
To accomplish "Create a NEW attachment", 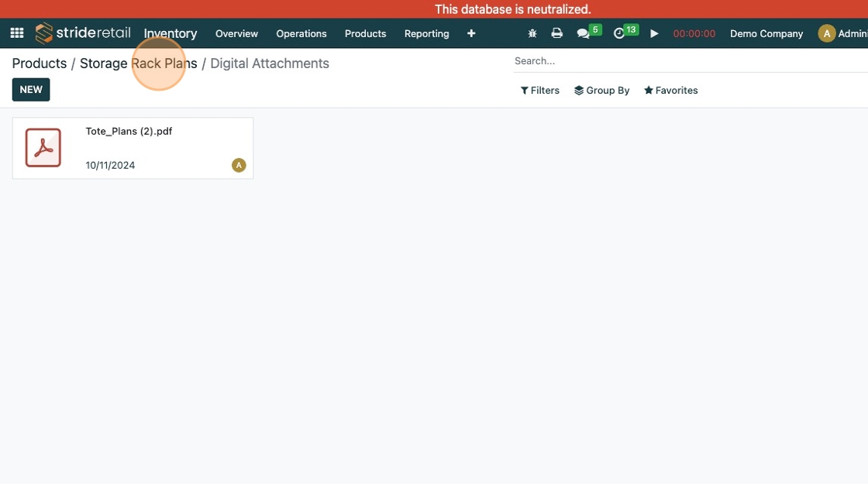I will [x=31, y=90].
